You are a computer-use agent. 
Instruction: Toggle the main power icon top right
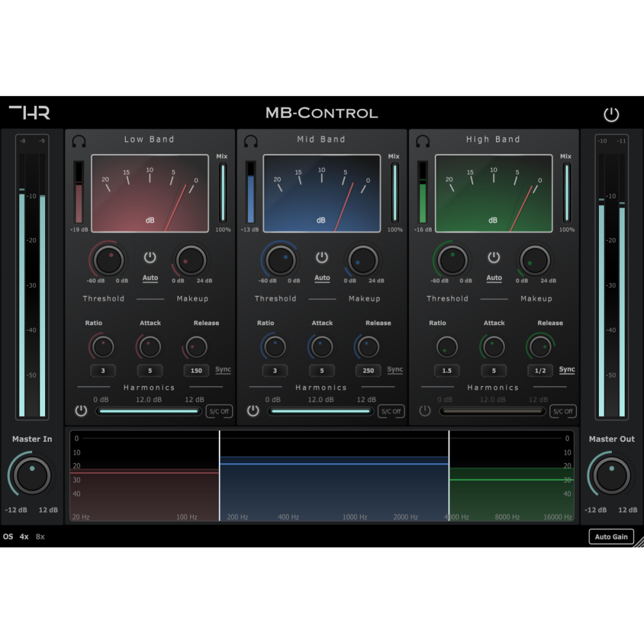point(612,113)
